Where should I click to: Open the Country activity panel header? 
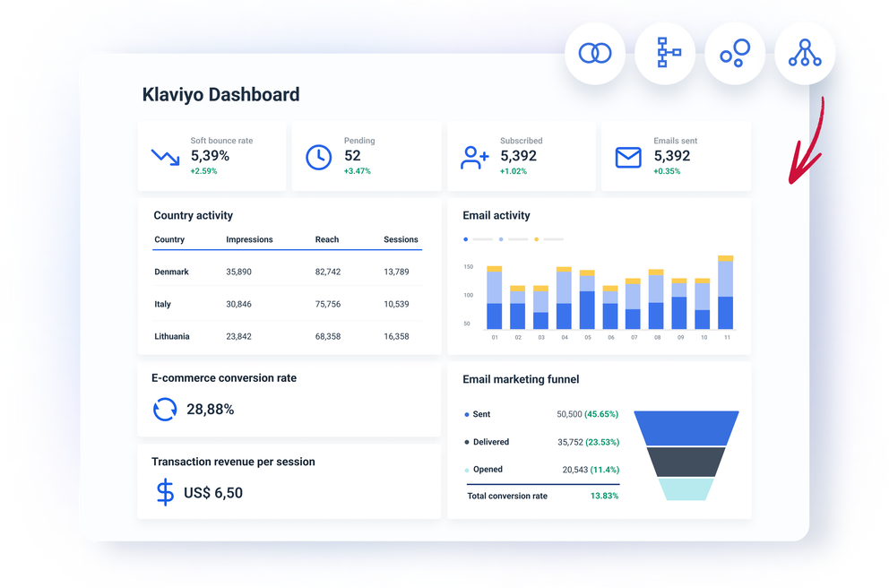click(x=194, y=215)
